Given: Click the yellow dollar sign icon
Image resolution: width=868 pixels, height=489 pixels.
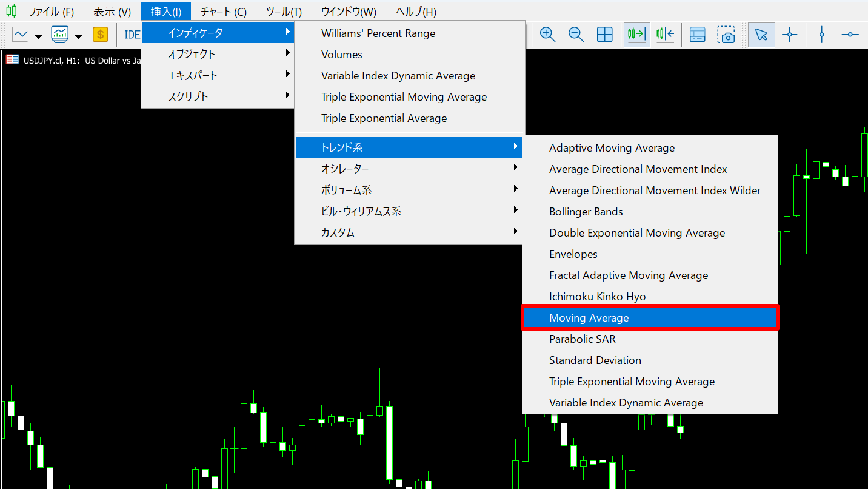Looking at the screenshot, I should click(x=101, y=35).
